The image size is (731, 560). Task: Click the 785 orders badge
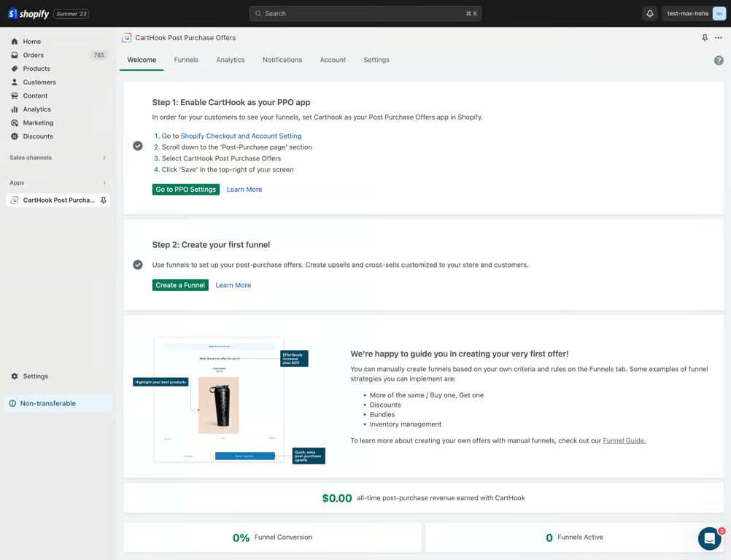point(98,55)
